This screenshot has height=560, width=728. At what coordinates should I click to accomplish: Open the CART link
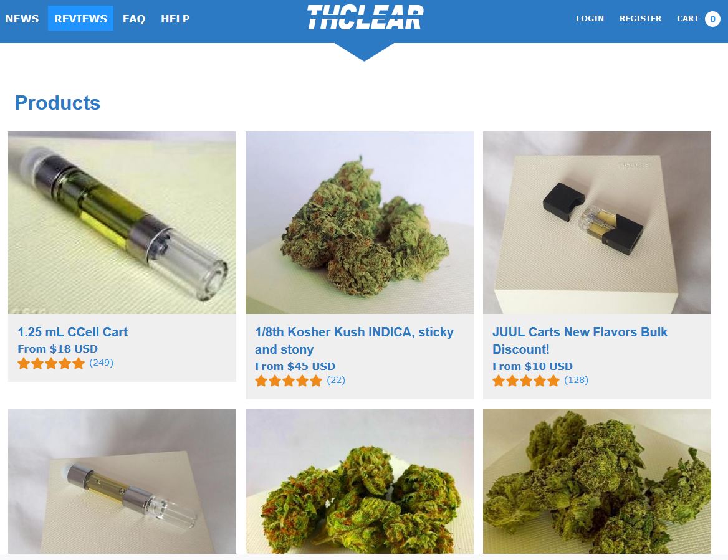[x=687, y=19]
